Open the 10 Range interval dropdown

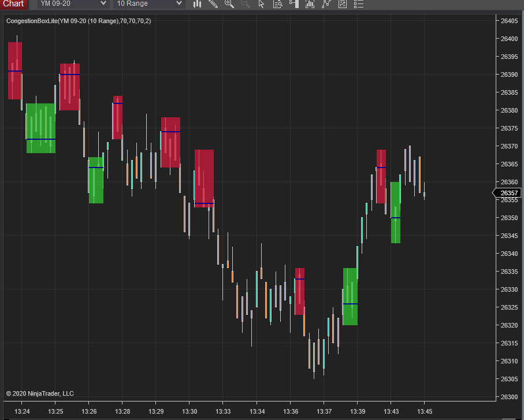coord(149,3)
